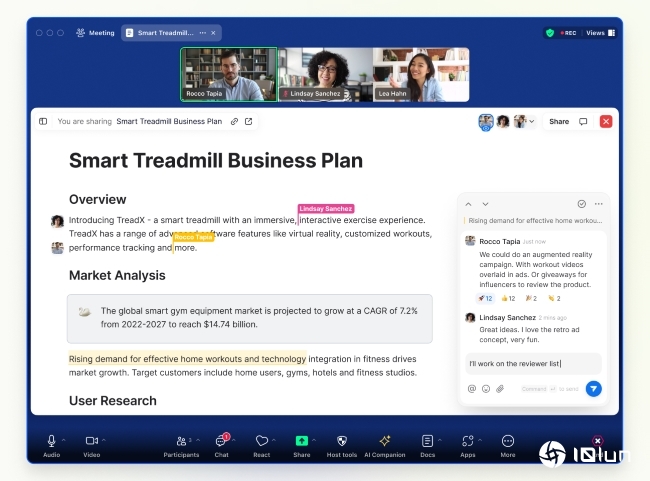Expand audio options arrow next to Audio
Image resolution: width=650 pixels, height=481 pixels.
(x=63, y=440)
